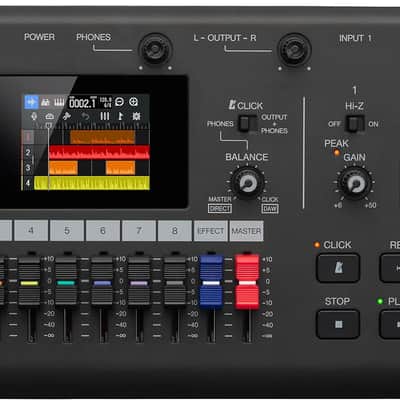
Task: Select the track 6 button
Action: tap(103, 231)
